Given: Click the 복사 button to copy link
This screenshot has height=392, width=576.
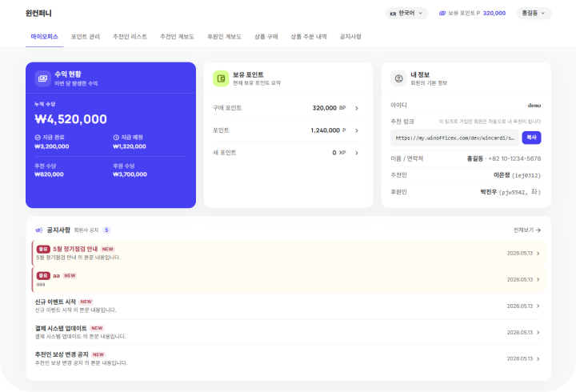Looking at the screenshot, I should pos(531,138).
